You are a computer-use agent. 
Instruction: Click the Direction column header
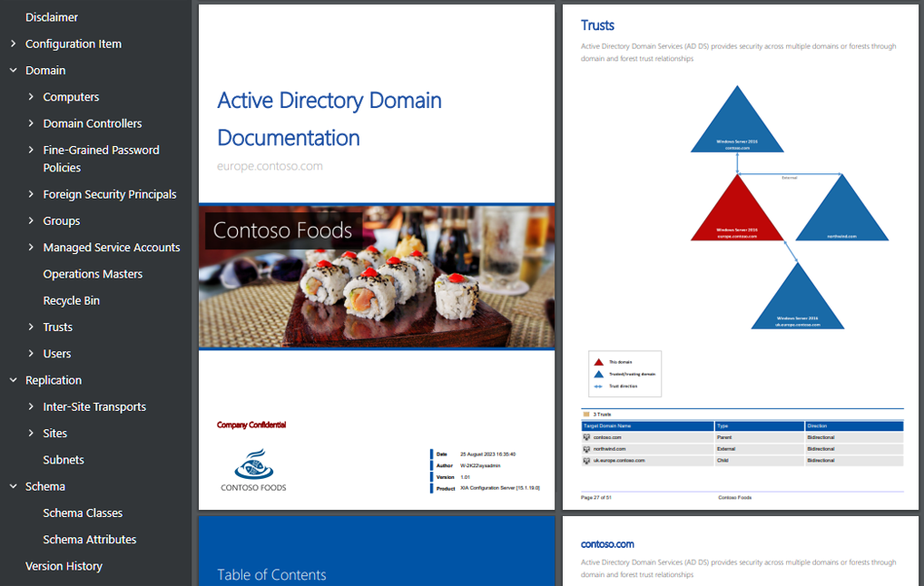[x=854, y=425]
